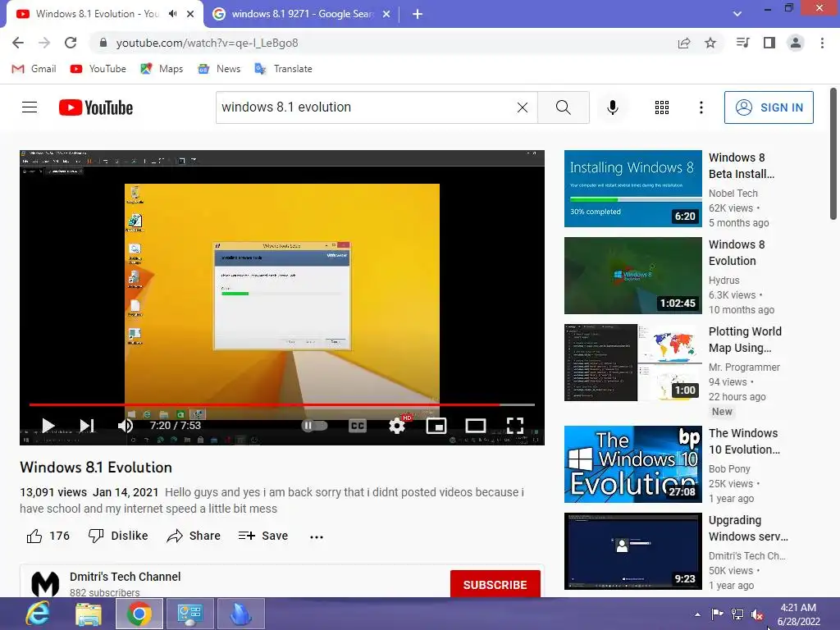The width and height of the screenshot is (840, 630).
Task: Share the video
Action: 194,536
